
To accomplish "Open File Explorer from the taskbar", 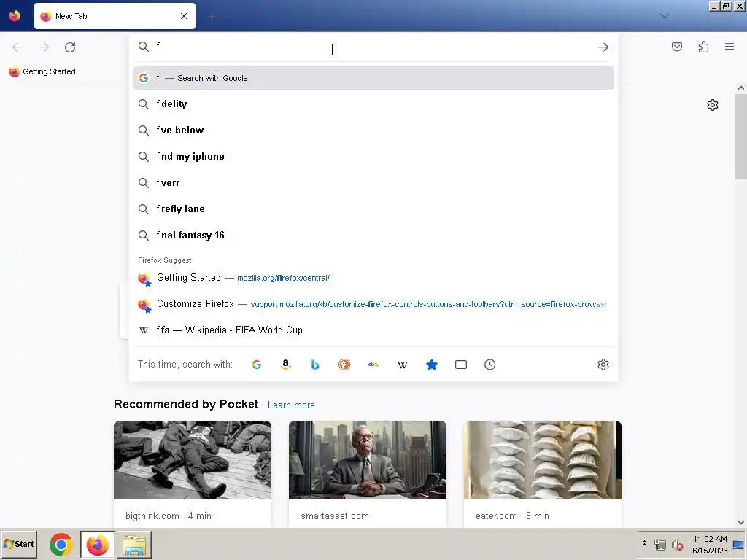I will click(134, 545).
